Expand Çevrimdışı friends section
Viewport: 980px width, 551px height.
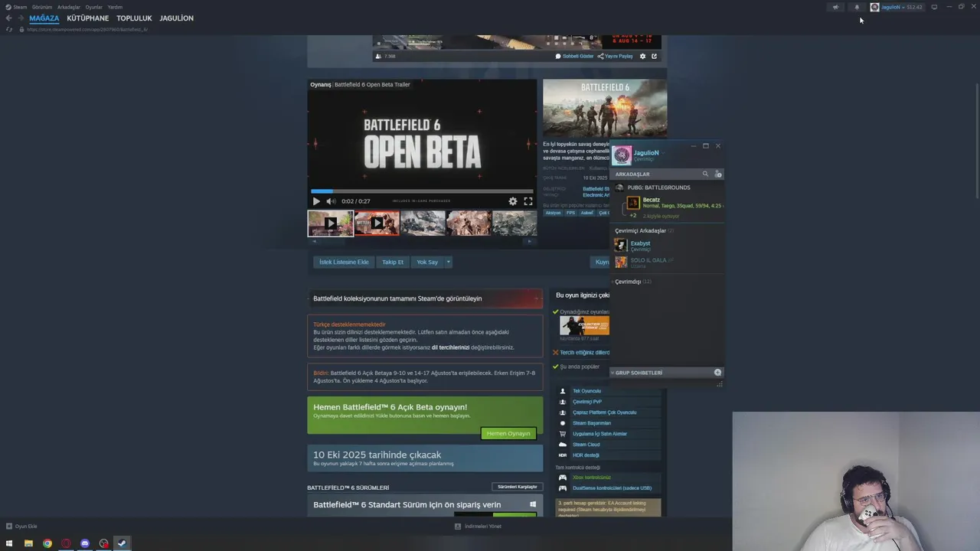pyautogui.click(x=633, y=282)
